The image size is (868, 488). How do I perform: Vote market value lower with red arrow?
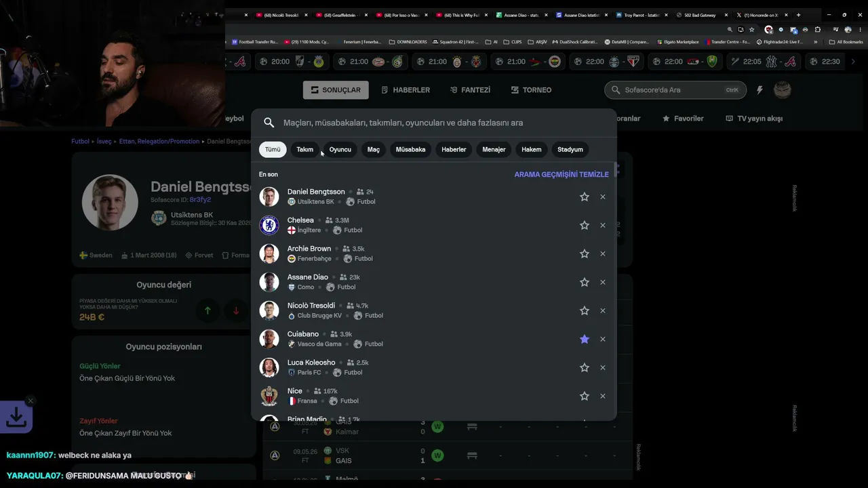[x=236, y=310]
